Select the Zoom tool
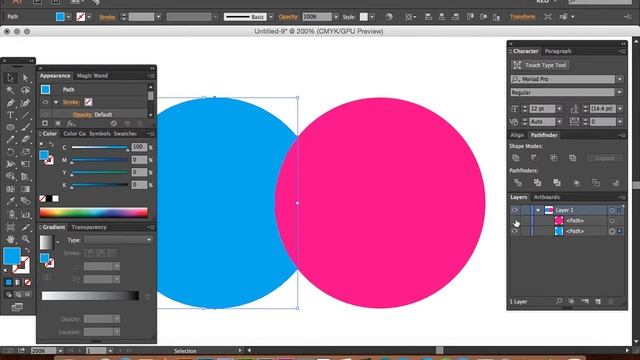This screenshot has width=640, height=360. coord(25,239)
